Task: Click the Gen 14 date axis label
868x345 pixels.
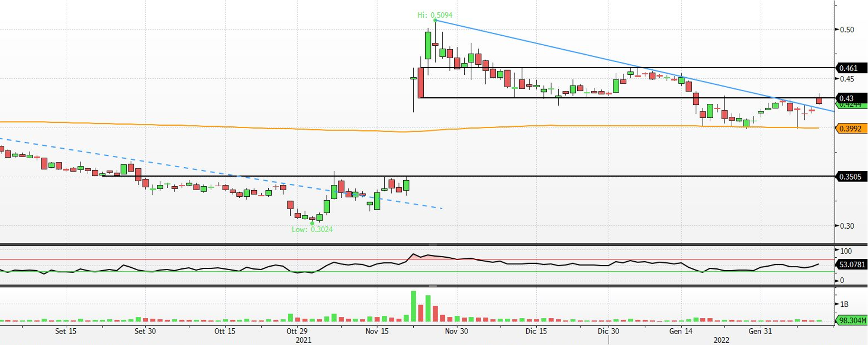Action: (681, 331)
